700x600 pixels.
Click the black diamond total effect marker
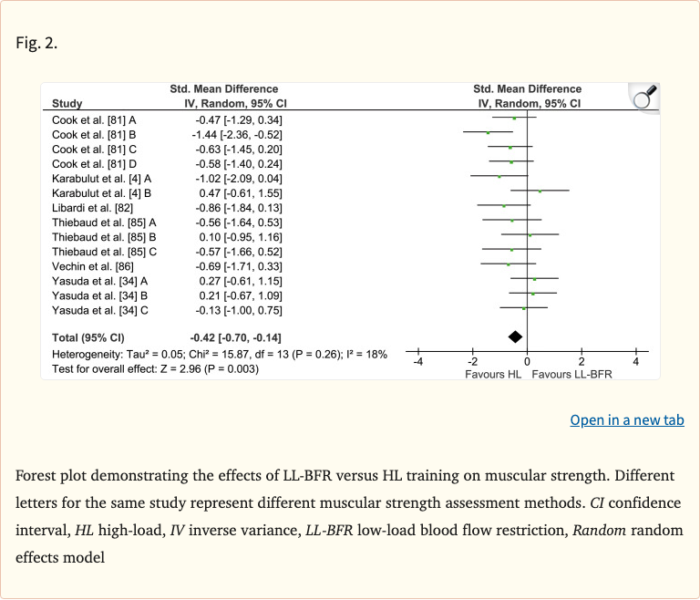click(x=515, y=336)
